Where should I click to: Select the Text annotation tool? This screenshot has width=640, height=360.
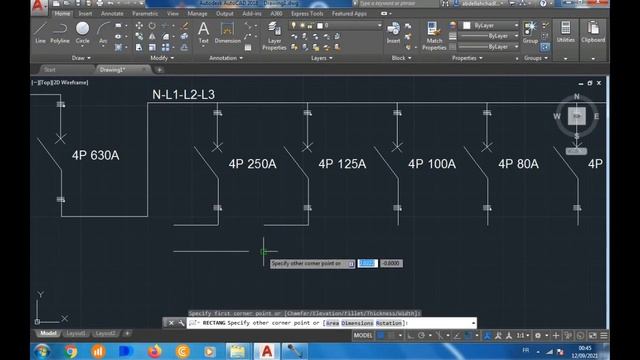(203, 33)
